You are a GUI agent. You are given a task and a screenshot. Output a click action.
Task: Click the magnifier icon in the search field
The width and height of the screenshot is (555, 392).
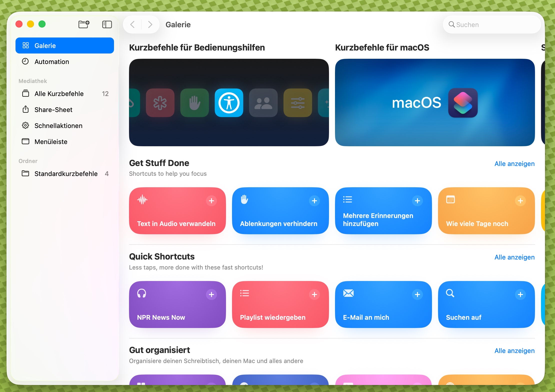(451, 24)
